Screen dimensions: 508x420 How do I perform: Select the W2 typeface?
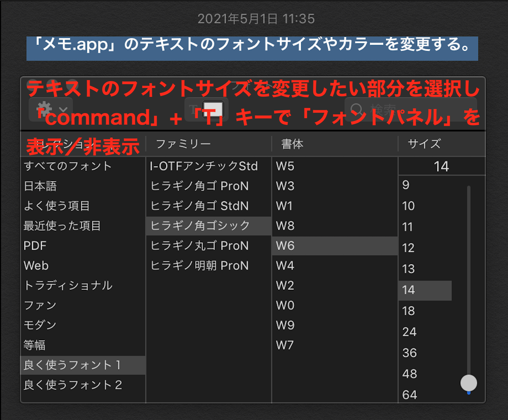tap(335, 285)
